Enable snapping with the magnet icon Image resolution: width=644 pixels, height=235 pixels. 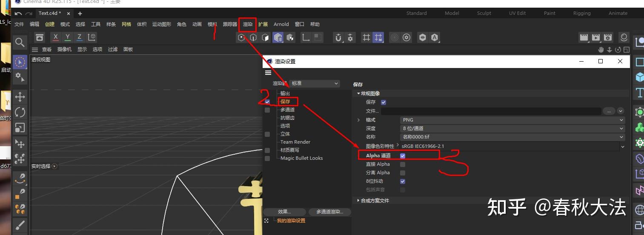338,38
